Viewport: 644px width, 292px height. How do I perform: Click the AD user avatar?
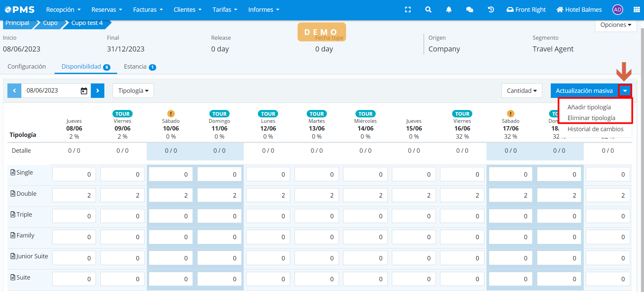pyautogui.click(x=617, y=10)
